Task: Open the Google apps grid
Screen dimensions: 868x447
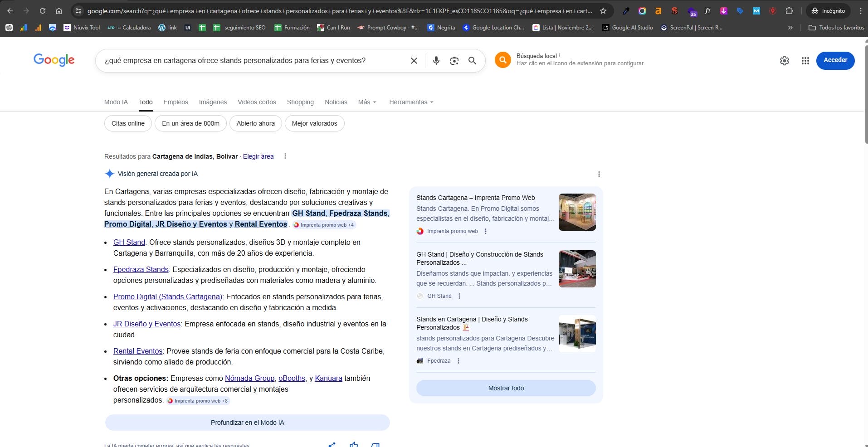Action: (x=806, y=60)
